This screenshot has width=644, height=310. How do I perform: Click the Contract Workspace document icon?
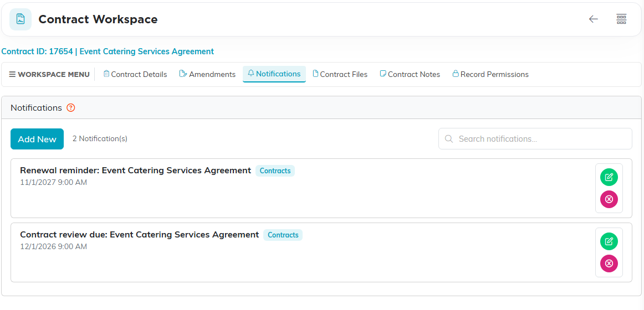point(21,19)
